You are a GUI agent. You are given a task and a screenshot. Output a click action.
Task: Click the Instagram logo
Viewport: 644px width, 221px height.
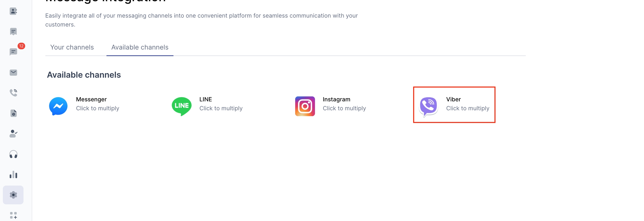[305, 106]
